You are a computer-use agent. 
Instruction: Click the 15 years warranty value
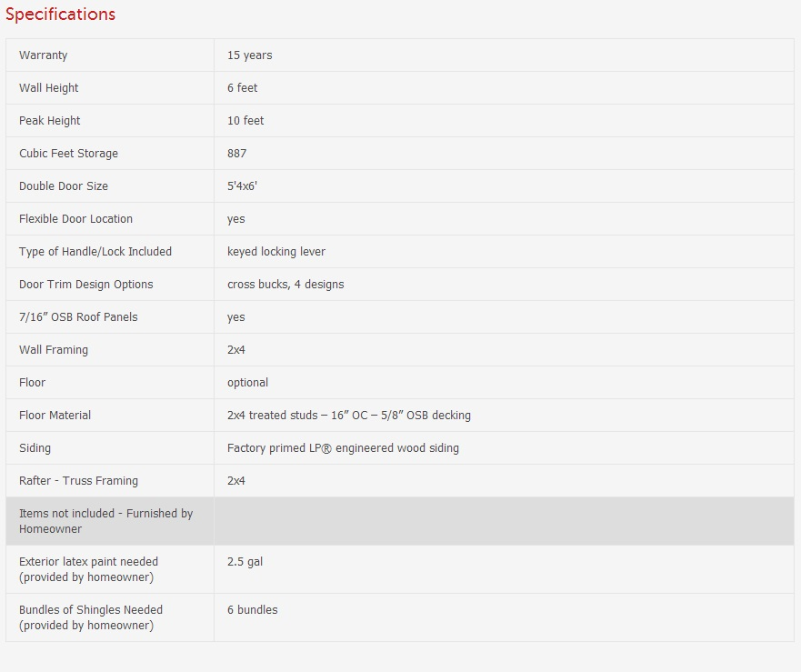coord(250,55)
